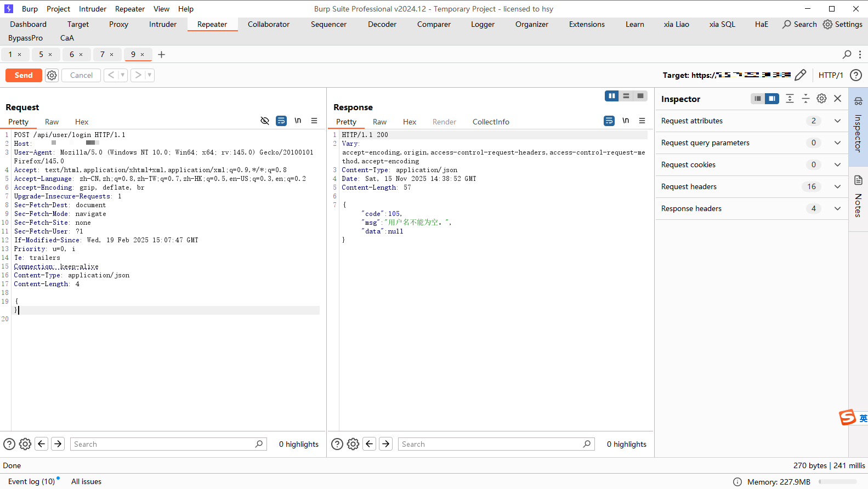Image resolution: width=868 pixels, height=489 pixels.
Task: Open the Event log
Action: coord(31,481)
